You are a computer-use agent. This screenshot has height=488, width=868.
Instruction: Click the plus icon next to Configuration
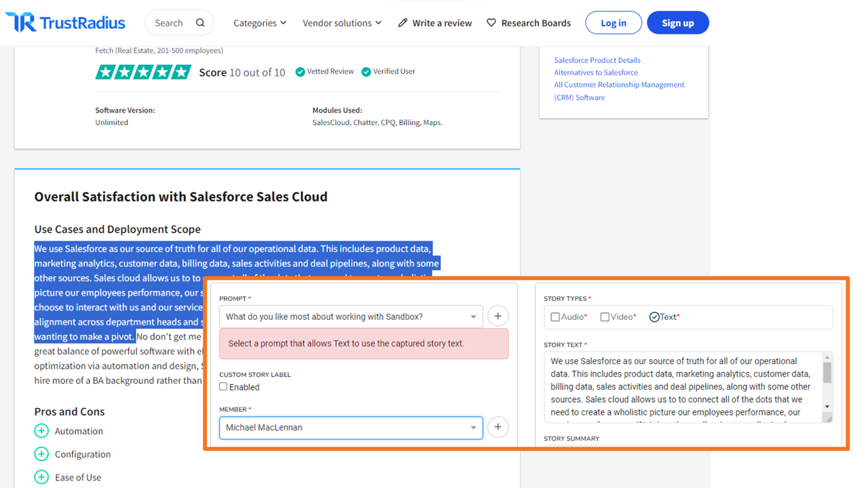pyautogui.click(x=41, y=454)
